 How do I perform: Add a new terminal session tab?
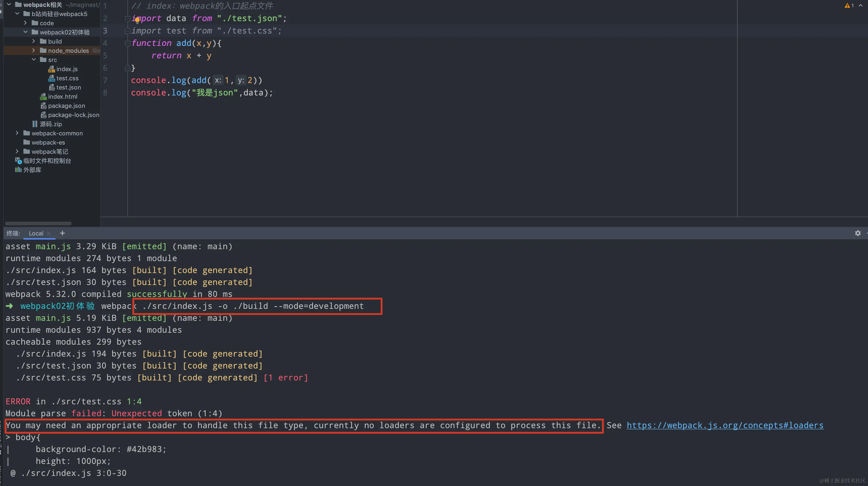click(x=62, y=233)
